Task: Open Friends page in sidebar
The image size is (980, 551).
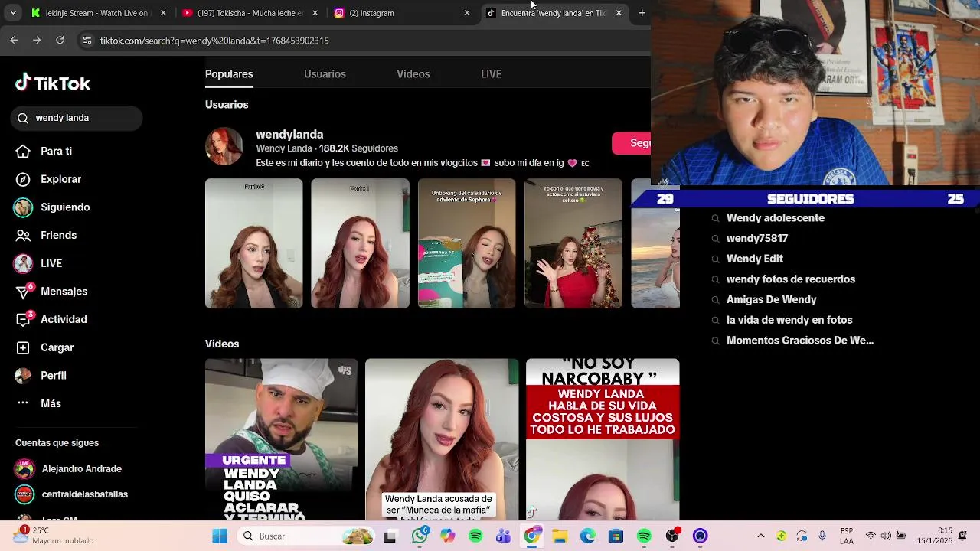Action: tap(46, 235)
